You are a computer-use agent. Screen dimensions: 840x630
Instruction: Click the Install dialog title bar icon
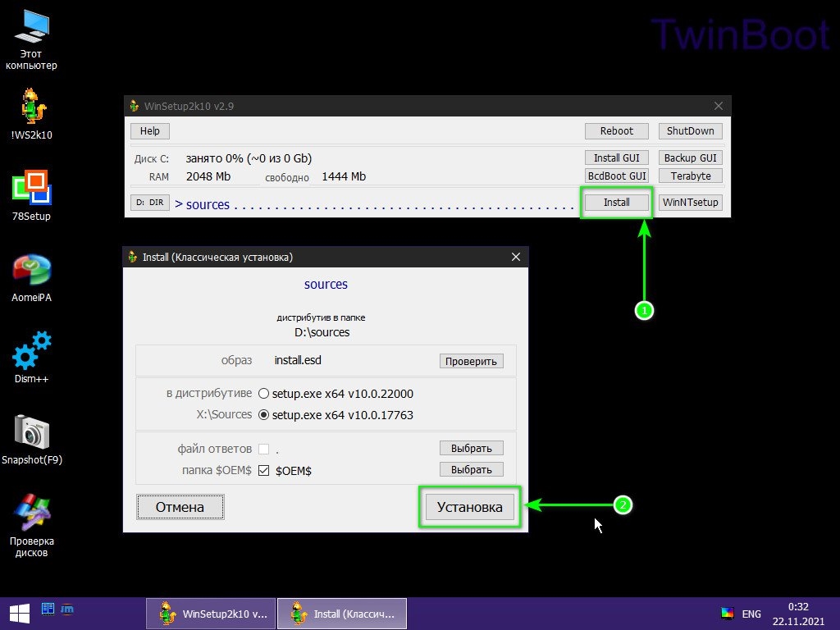132,257
